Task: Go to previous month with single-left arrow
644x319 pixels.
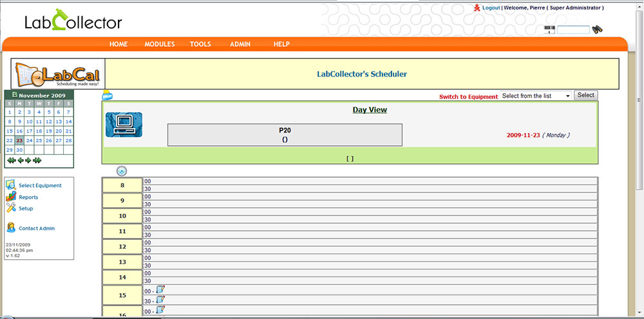Action: click(20, 160)
